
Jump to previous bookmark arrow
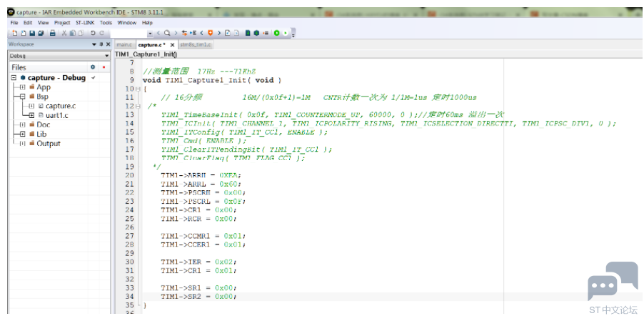tap(201, 33)
